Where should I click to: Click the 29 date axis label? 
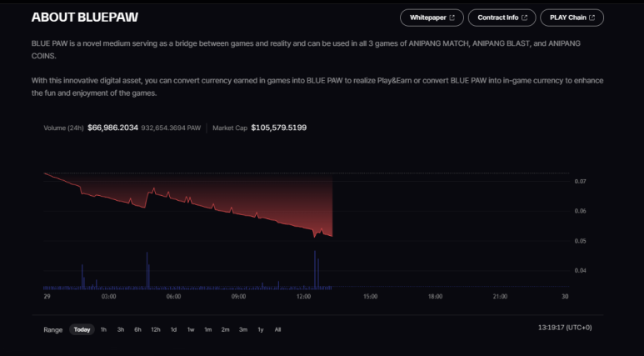(47, 297)
